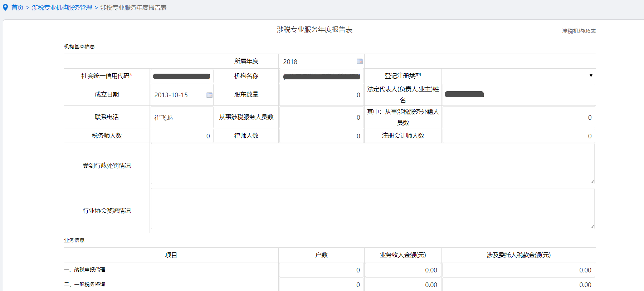Open calendar picker for 成立日期 field
Screen dimensions: 644x291
(x=209, y=95)
